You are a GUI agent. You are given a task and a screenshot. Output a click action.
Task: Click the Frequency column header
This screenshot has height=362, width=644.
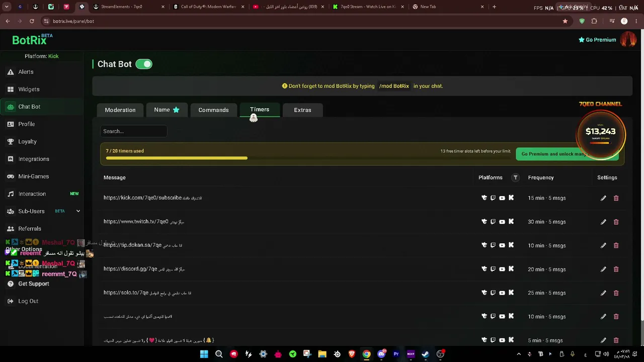point(541,177)
